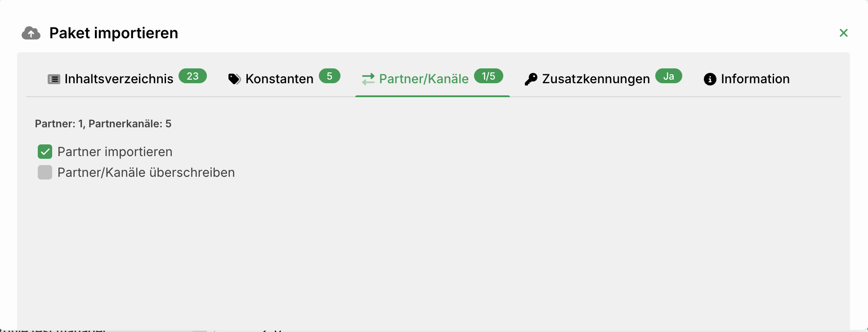Click the Inhaltsverzeichnis list icon

[x=54, y=79]
